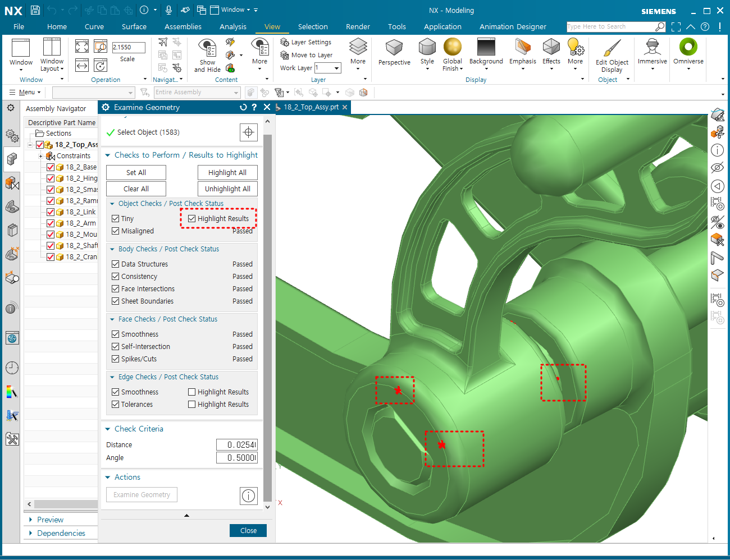Open the History clock sidebar tab
The height and width of the screenshot is (560, 730).
click(x=12, y=368)
